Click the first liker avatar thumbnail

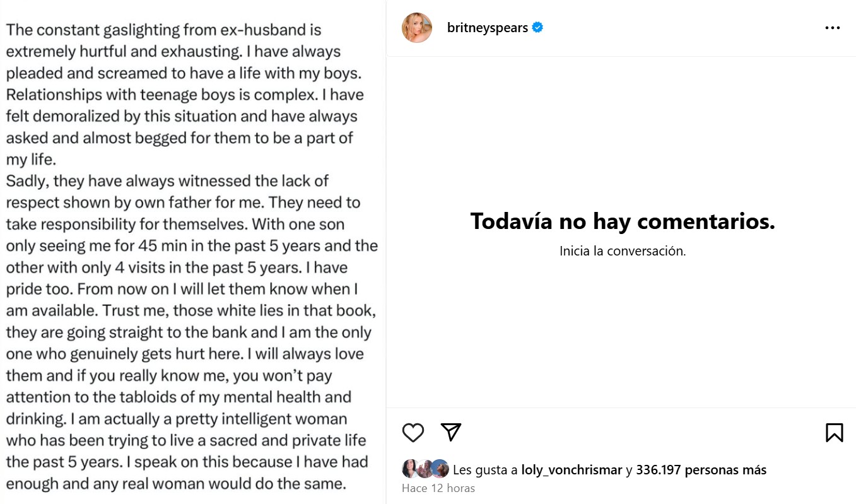(411, 469)
